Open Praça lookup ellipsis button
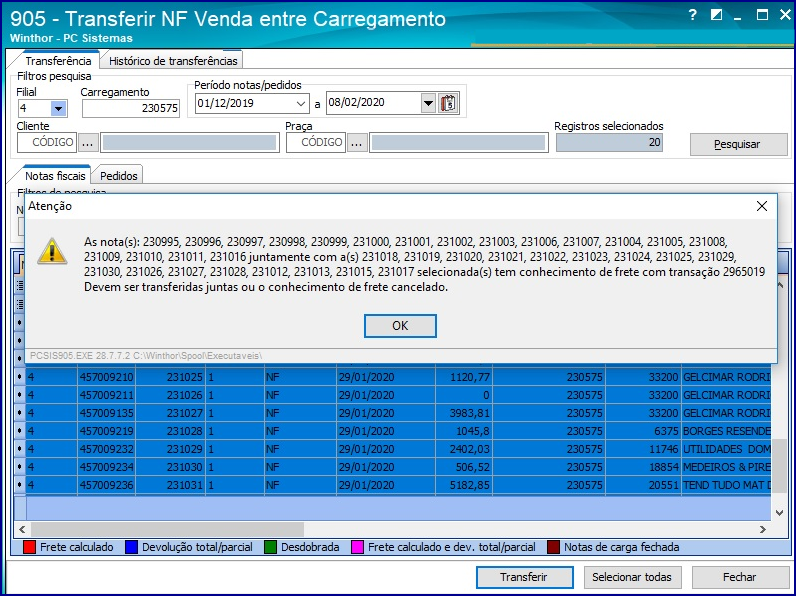 tap(357, 143)
